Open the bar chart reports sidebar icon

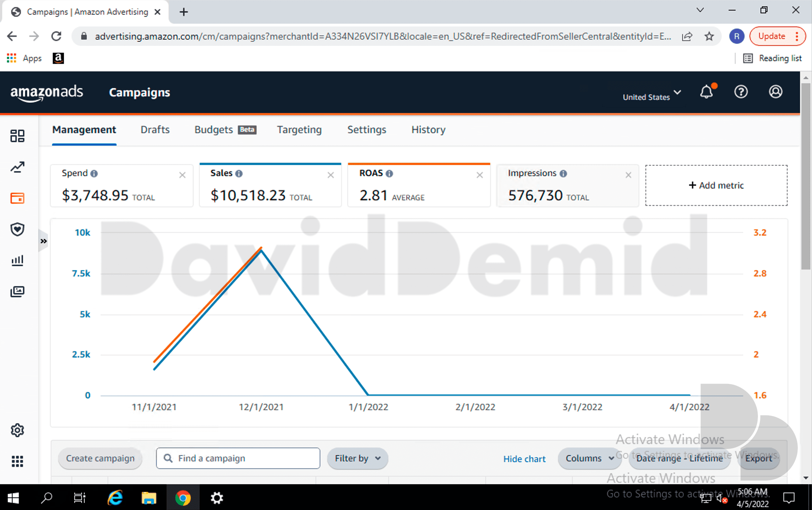tap(17, 261)
